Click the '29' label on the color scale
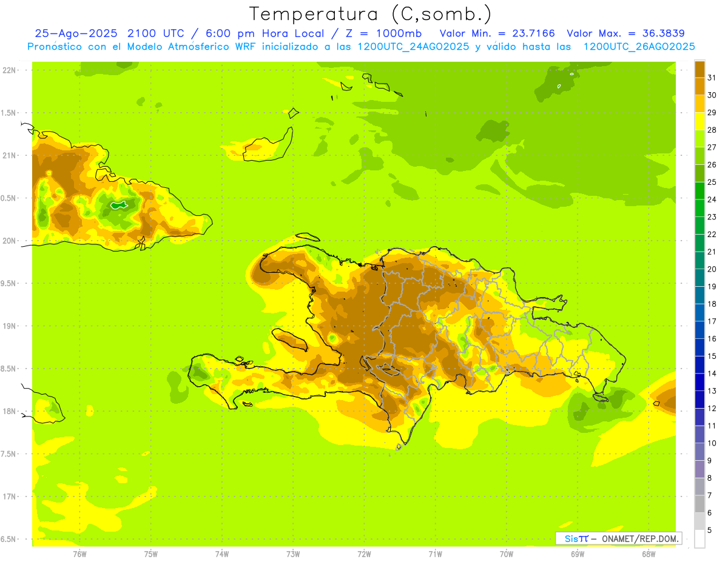This screenshot has width=728, height=562. coord(713,112)
